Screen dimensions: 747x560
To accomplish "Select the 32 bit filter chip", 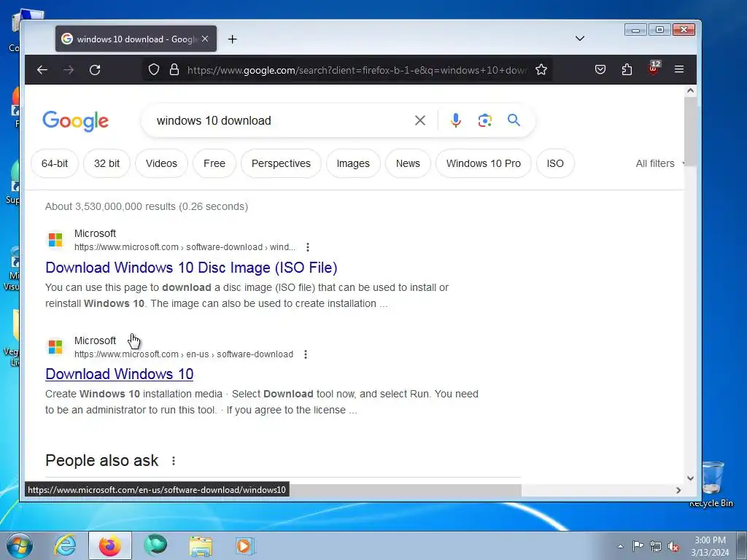I will pos(107,163).
